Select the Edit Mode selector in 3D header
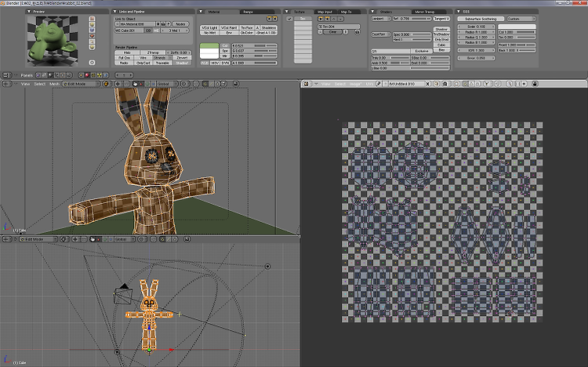Image resolution: width=588 pixels, height=367 pixels. tap(79, 83)
